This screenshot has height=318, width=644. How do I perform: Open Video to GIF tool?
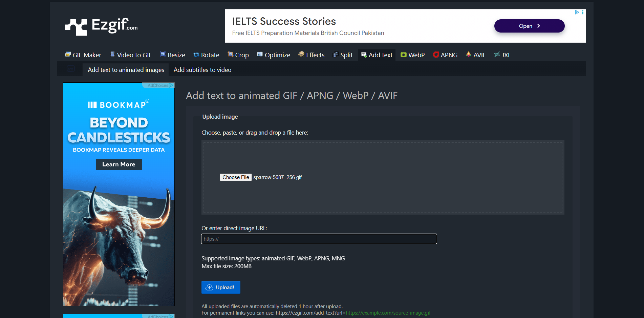click(x=131, y=55)
